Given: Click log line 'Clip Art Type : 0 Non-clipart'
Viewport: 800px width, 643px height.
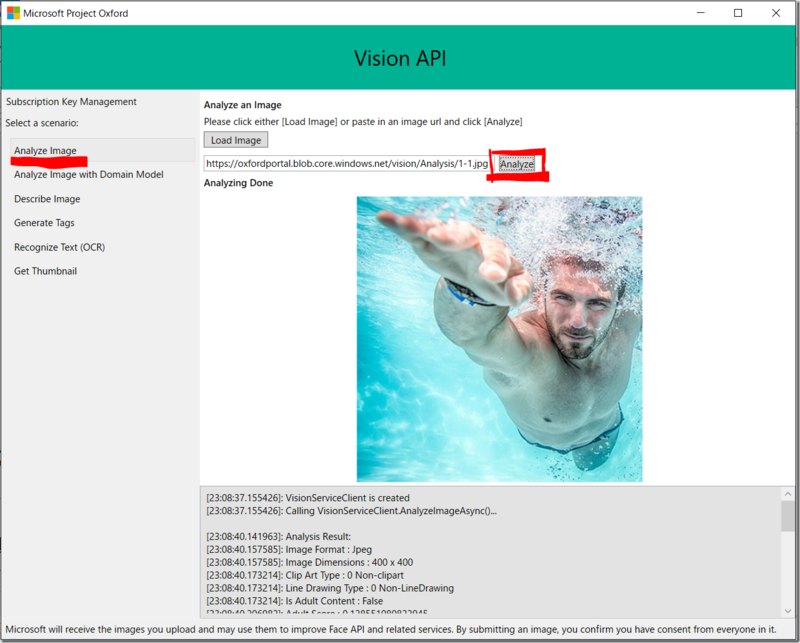Looking at the screenshot, I should click(305, 575).
